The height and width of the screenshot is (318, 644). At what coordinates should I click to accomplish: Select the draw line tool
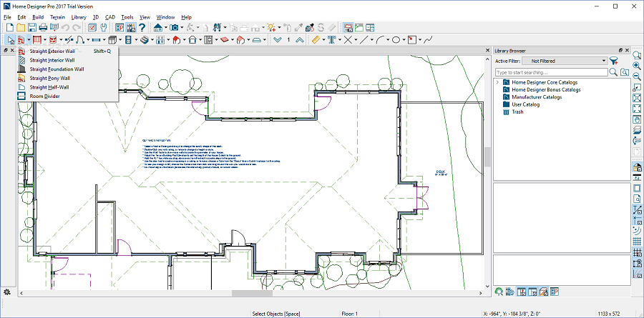(x=364, y=40)
